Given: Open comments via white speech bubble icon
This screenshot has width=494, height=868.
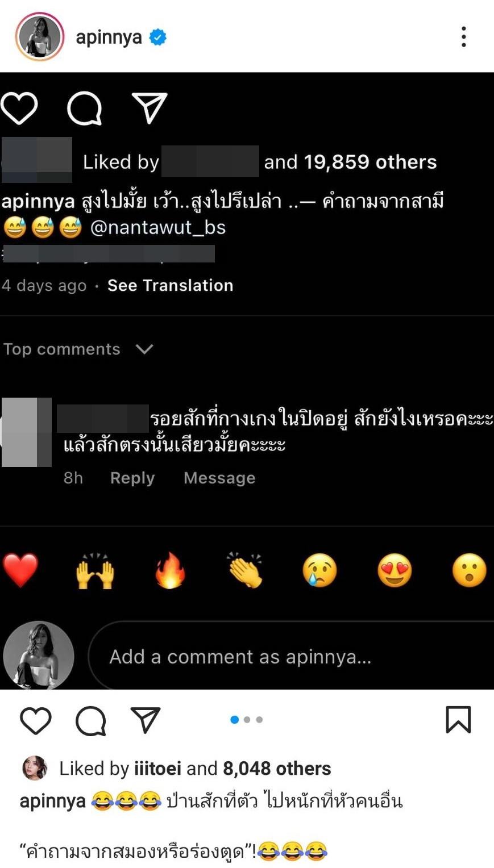Looking at the screenshot, I should (x=85, y=108).
